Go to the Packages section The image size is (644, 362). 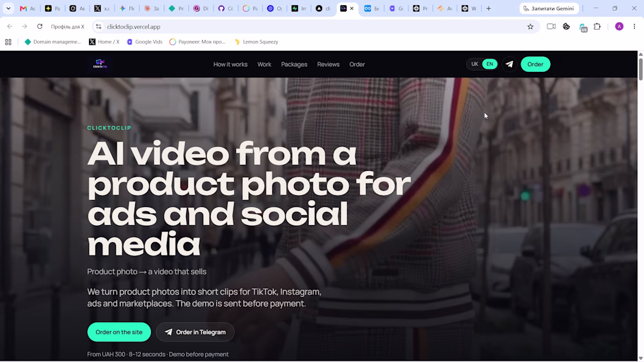[294, 64]
